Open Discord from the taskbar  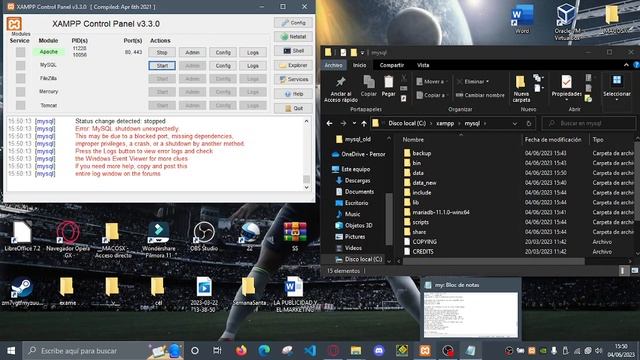tap(379, 351)
